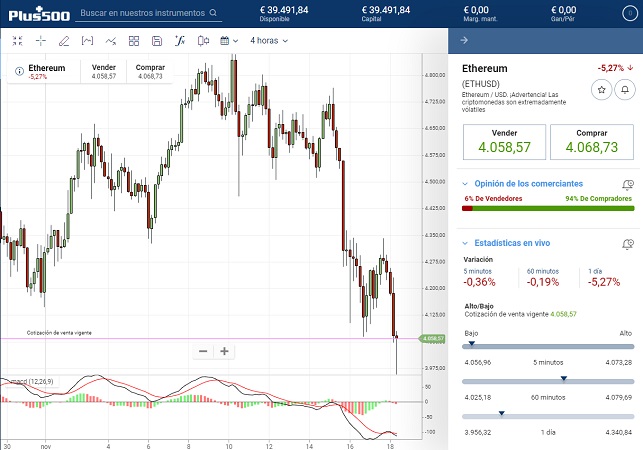Toggle the Ethereum price alert bell
Screen dimensions: 643x450
click(x=624, y=89)
